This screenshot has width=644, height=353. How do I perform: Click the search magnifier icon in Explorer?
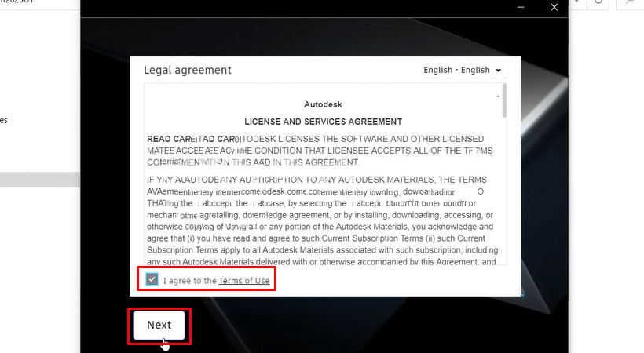pos(629,2)
